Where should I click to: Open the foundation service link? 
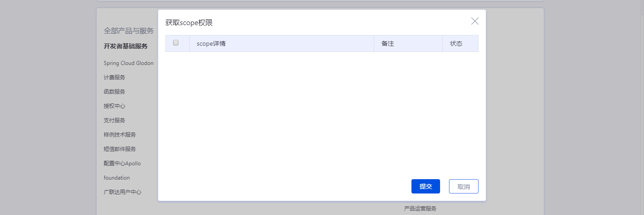point(117,178)
